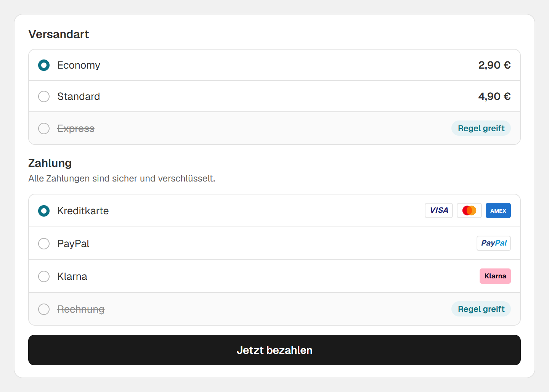
Task: Click the PayPal logo badge
Action: coord(494,243)
